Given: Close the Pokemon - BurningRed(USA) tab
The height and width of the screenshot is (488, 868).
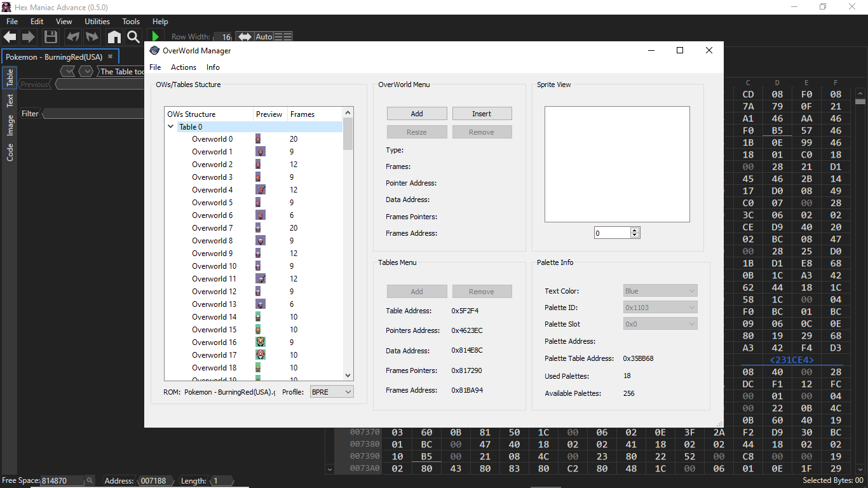Looking at the screenshot, I should tap(110, 57).
